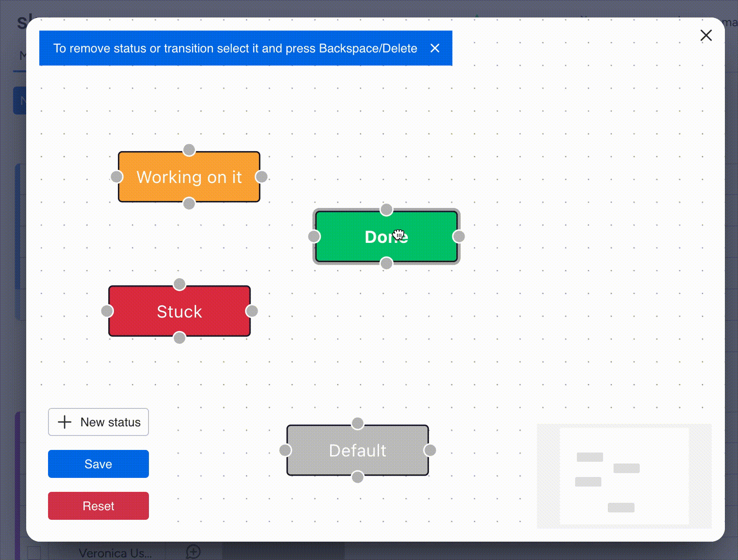This screenshot has width=738, height=560.
Task: Click bottom connector handle of Default node
Action: coord(358,477)
